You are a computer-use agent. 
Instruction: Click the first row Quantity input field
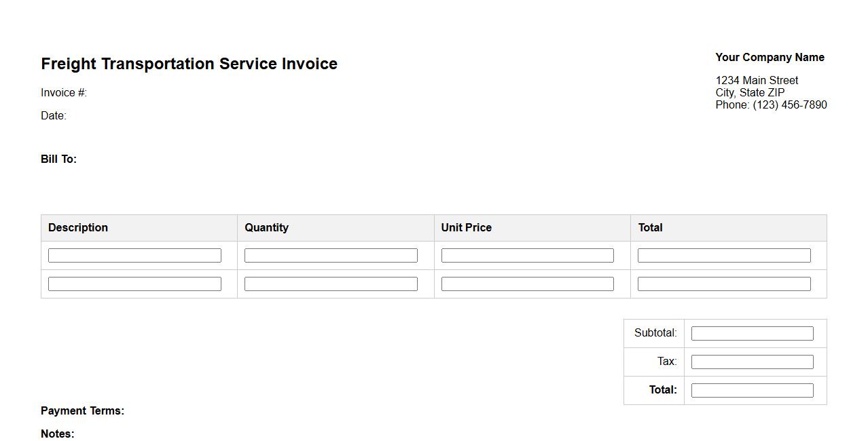pyautogui.click(x=331, y=256)
